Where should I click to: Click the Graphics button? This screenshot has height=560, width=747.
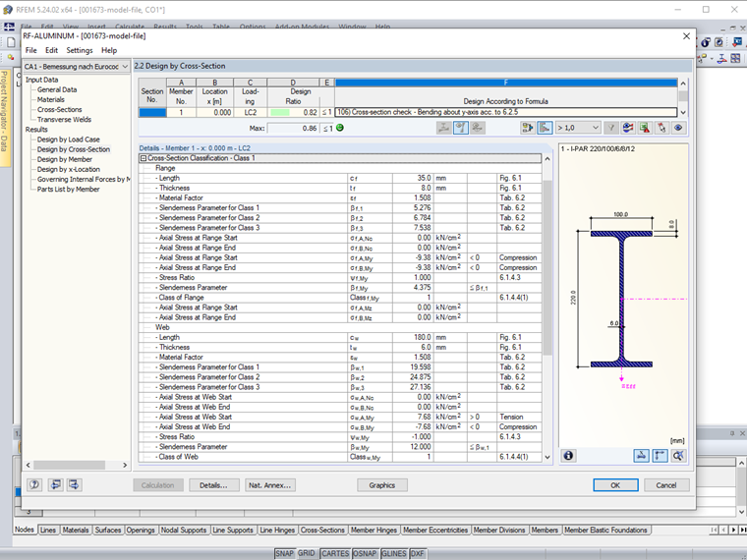381,484
